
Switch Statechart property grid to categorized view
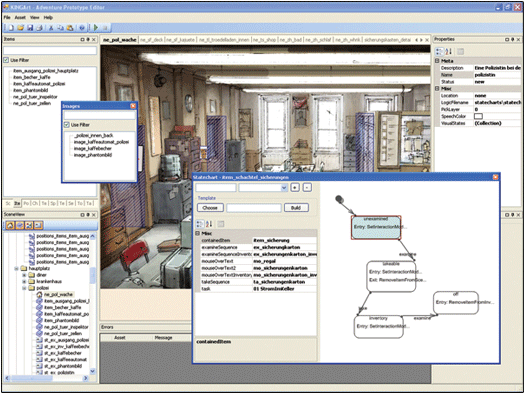(200, 224)
